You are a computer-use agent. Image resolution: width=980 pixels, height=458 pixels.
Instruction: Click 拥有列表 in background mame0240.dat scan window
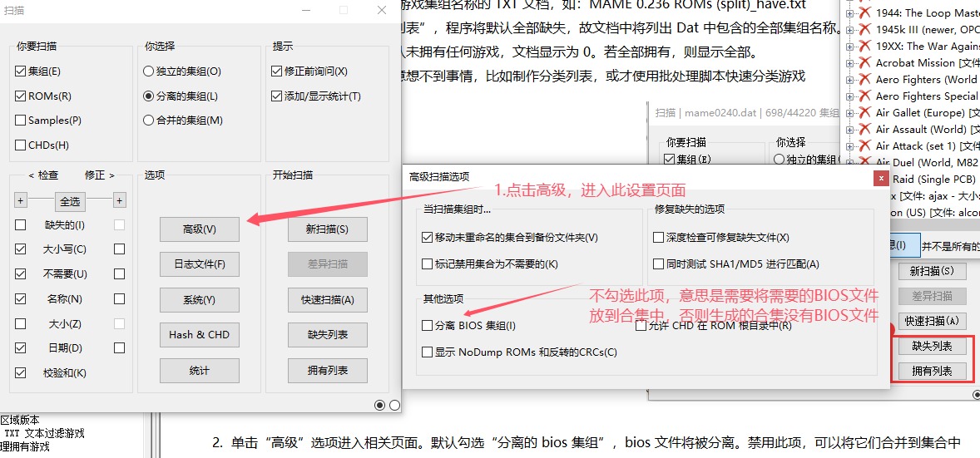click(932, 372)
